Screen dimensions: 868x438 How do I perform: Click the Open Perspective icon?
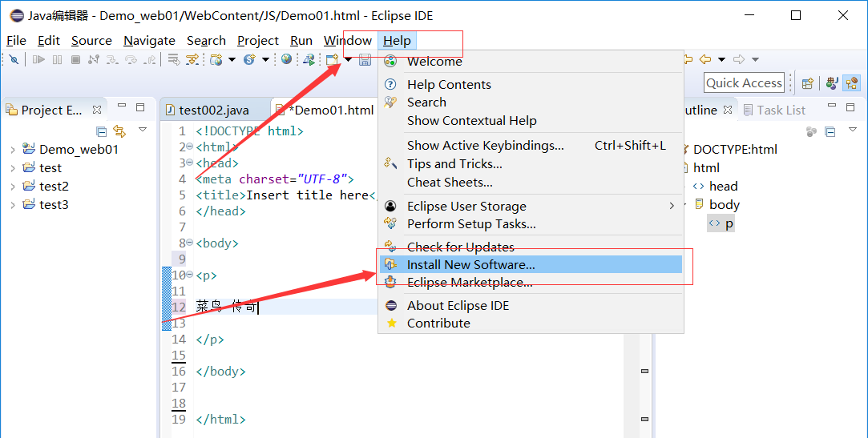pos(808,83)
